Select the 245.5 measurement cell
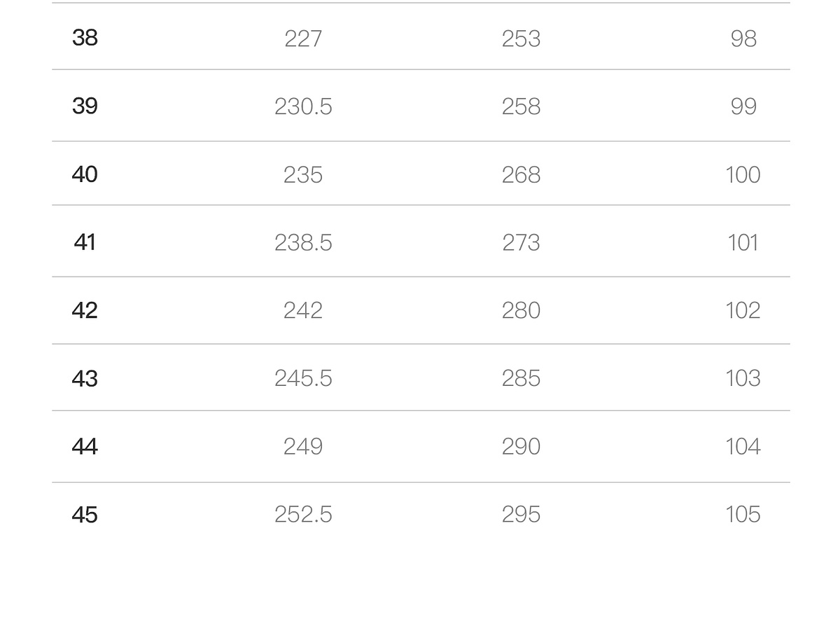Image resolution: width=840 pixels, height=638 pixels. [x=303, y=378]
